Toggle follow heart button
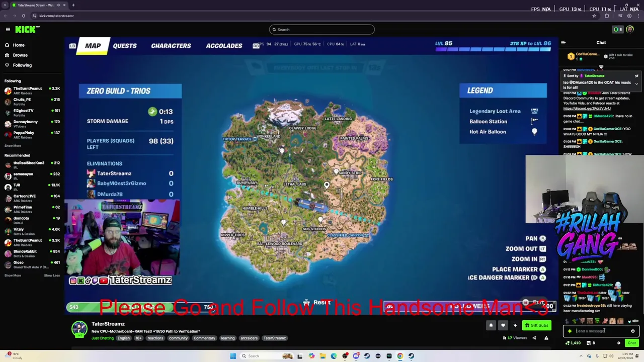The height and width of the screenshot is (362, 644). pos(503,326)
